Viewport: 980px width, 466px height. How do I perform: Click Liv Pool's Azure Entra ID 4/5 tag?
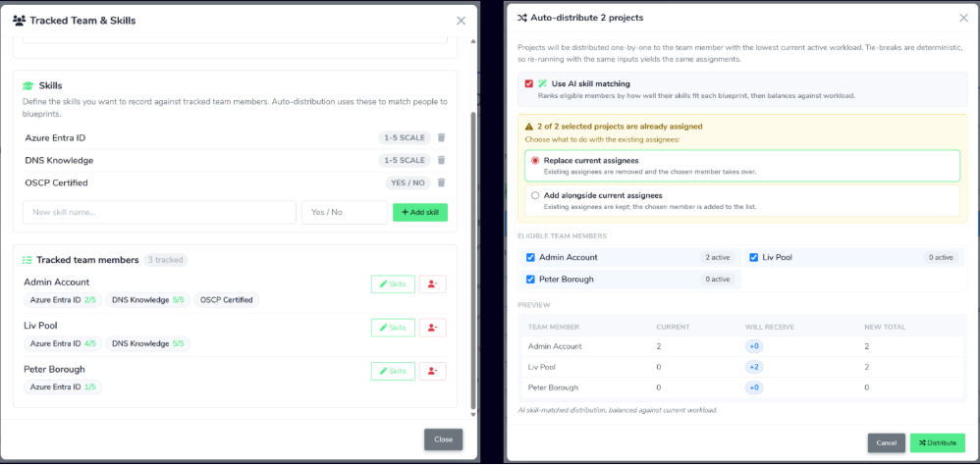coord(63,343)
